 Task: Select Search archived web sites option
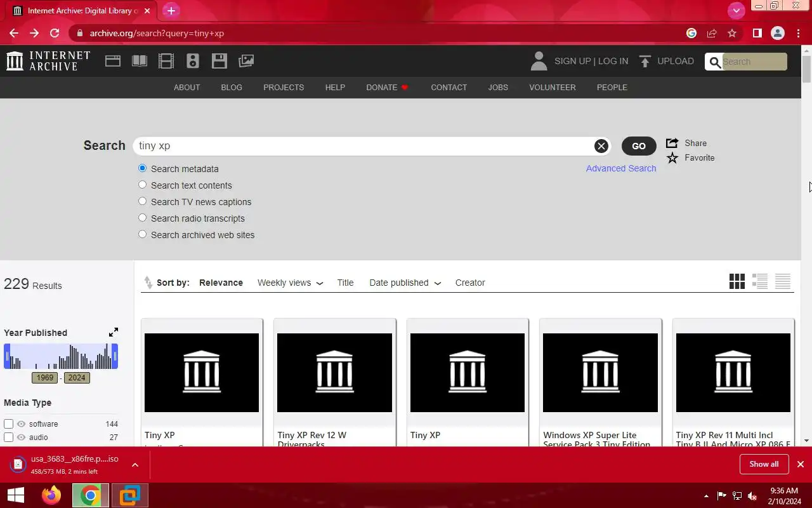(x=142, y=234)
